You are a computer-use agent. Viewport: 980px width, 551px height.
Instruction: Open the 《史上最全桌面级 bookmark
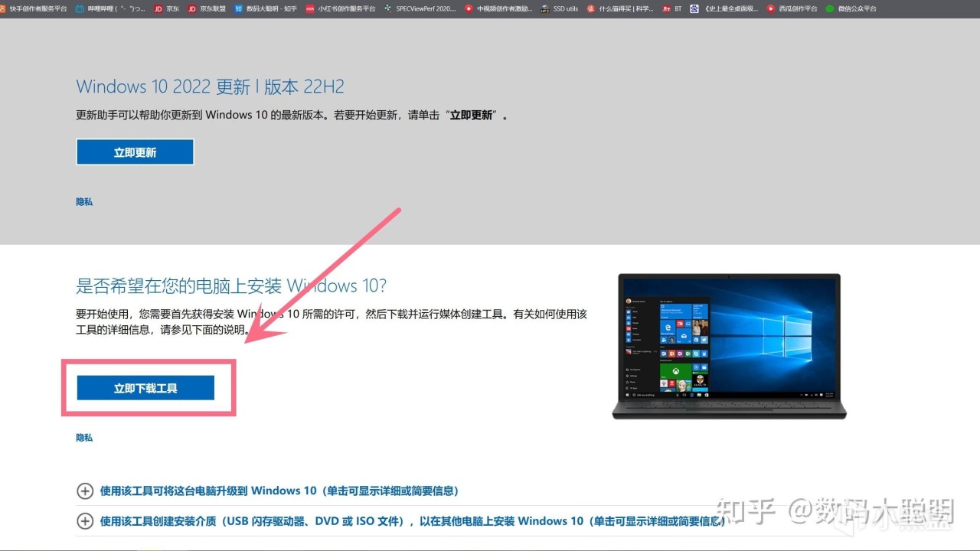point(724,8)
